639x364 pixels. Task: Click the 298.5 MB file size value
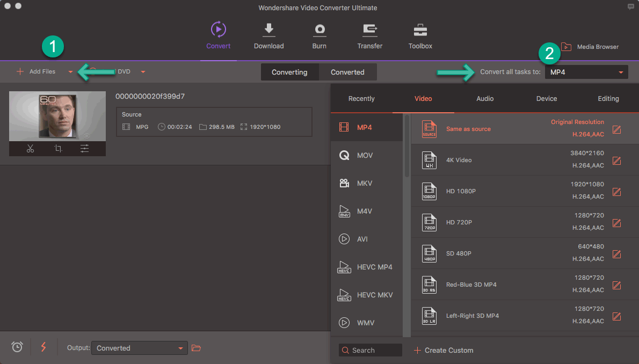(222, 127)
